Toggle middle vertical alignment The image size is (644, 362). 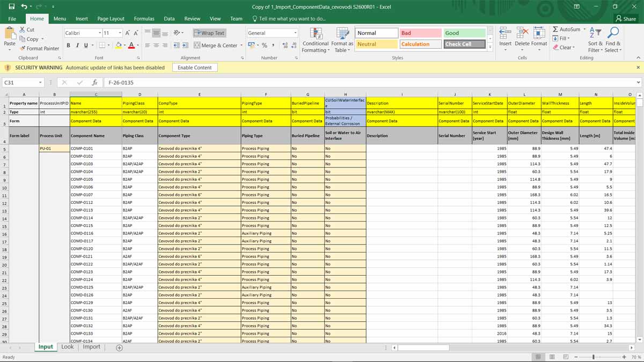pyautogui.click(x=157, y=33)
